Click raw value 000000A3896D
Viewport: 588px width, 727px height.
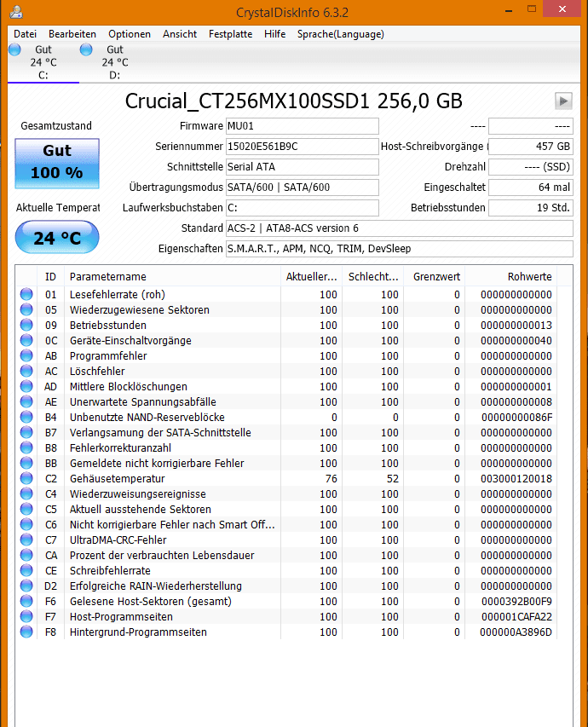(516, 632)
